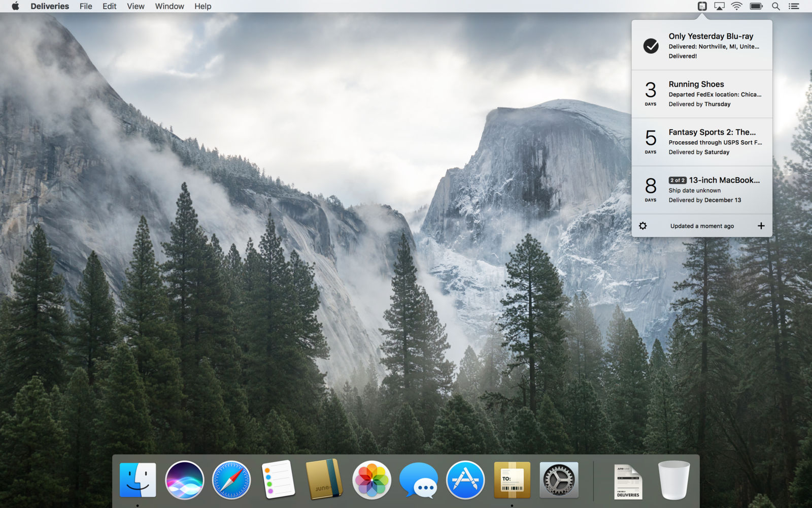Open the Photos app in Dock
The height and width of the screenshot is (508, 812).
pos(371,480)
